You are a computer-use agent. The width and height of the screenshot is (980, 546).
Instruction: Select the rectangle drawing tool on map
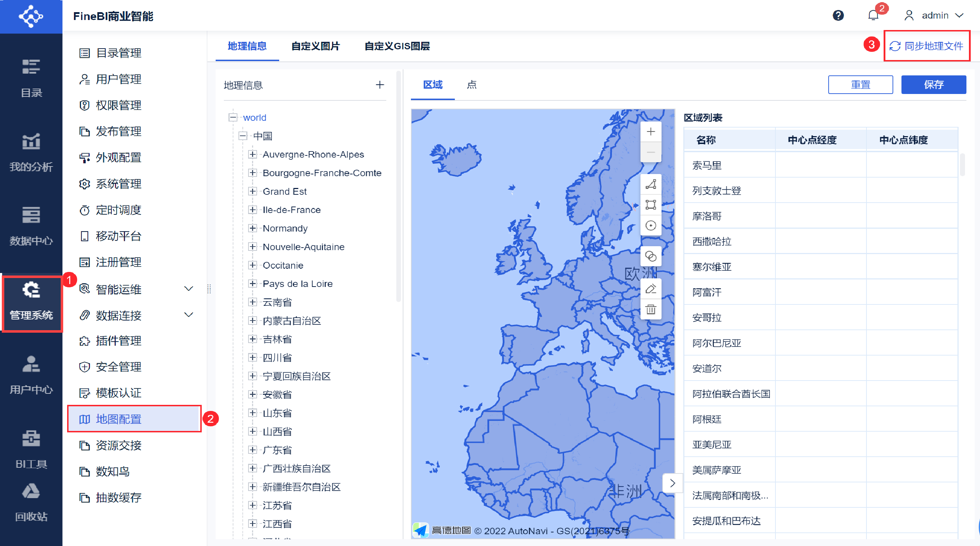(650, 205)
